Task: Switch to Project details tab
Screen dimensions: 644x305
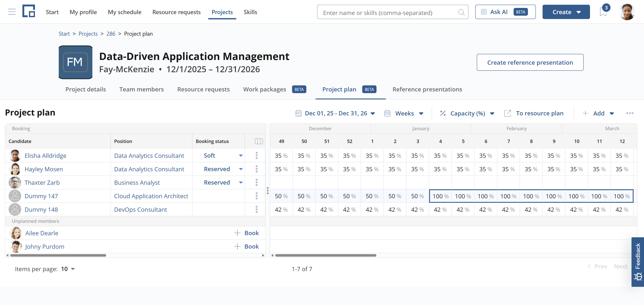Action: [85, 89]
